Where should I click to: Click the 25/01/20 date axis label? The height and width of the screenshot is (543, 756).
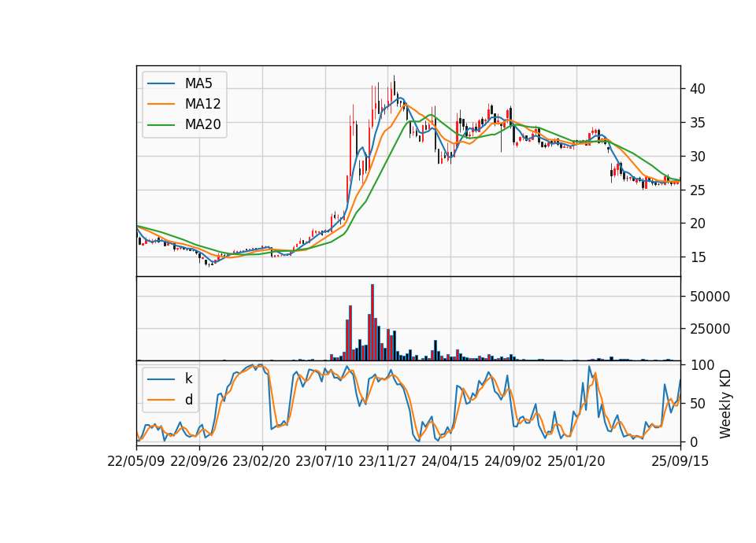tap(576, 461)
